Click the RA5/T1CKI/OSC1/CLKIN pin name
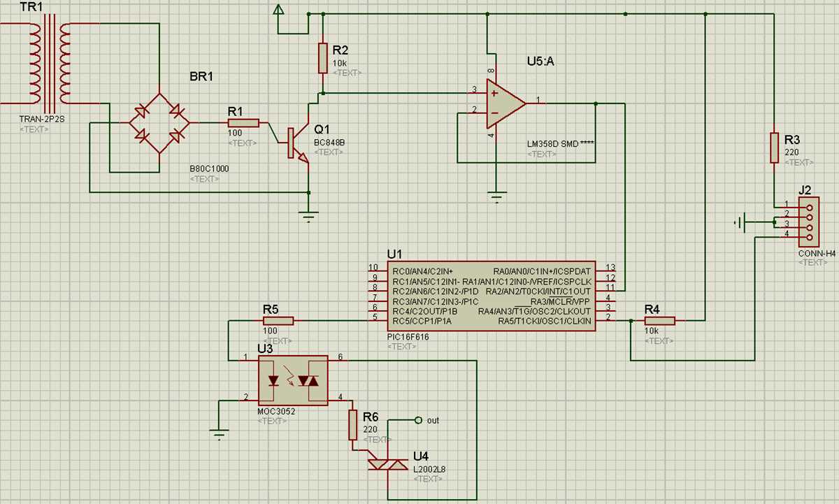The height and width of the screenshot is (504, 839). click(x=544, y=321)
